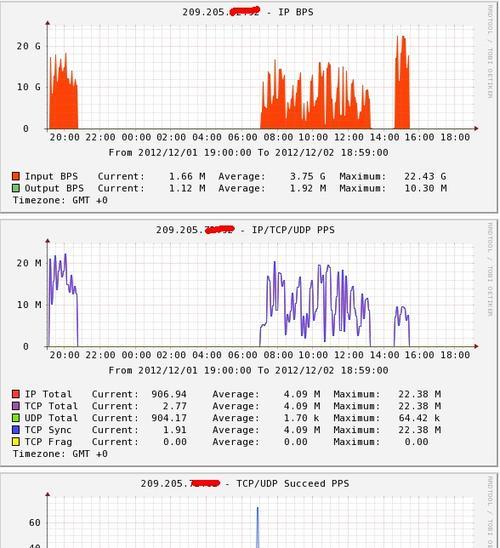Screen dimensions: 500x548
Task: Click the IP BPS graph date range text
Action: click(x=248, y=153)
